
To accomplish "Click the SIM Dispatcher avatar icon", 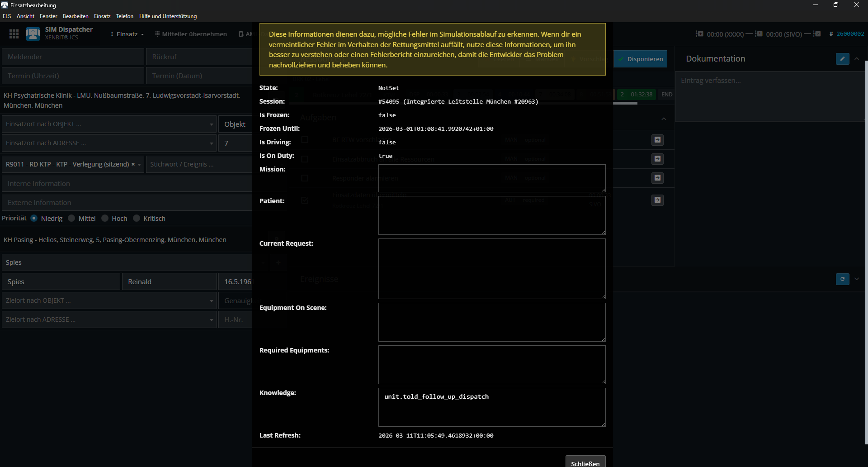I will [x=33, y=34].
